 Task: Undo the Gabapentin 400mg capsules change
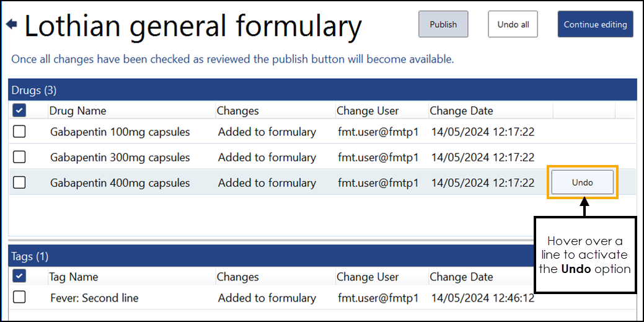(x=582, y=182)
